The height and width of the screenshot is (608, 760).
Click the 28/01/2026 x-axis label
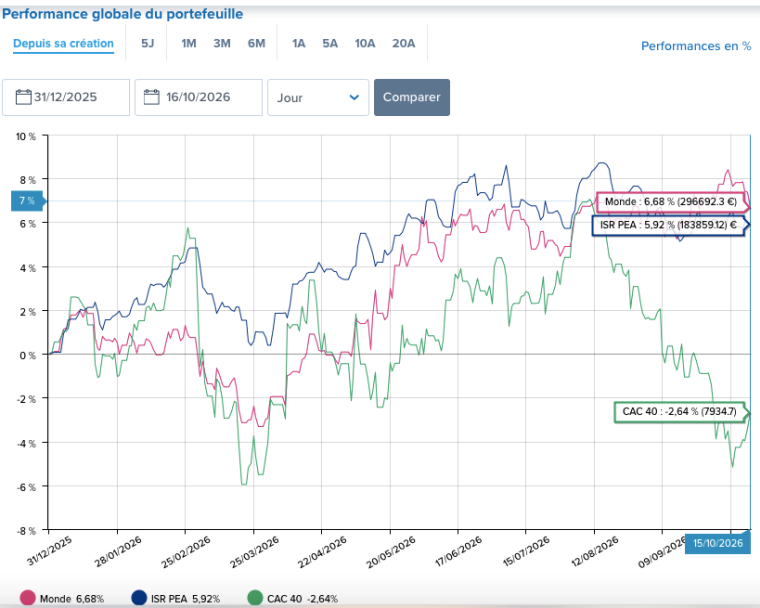point(118,552)
